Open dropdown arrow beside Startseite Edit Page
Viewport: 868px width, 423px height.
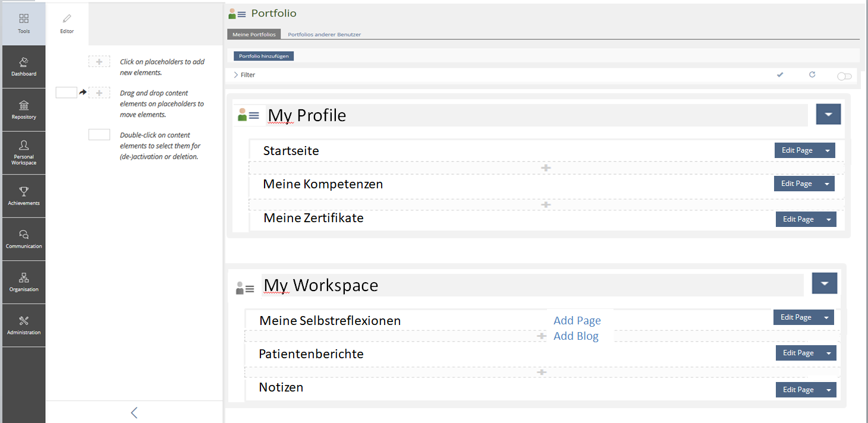[827, 151]
